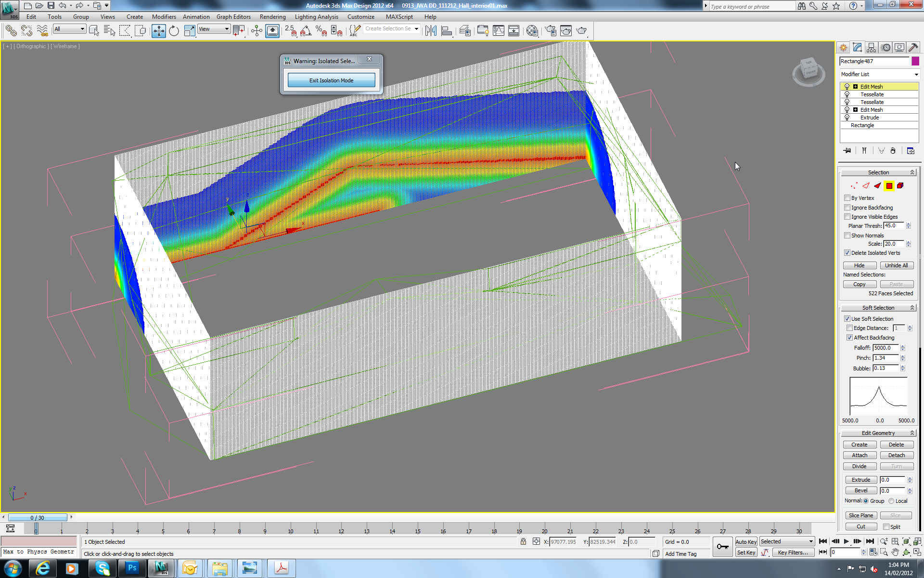Click the time slider 0 / 30
The width and height of the screenshot is (924, 578).
(x=37, y=518)
